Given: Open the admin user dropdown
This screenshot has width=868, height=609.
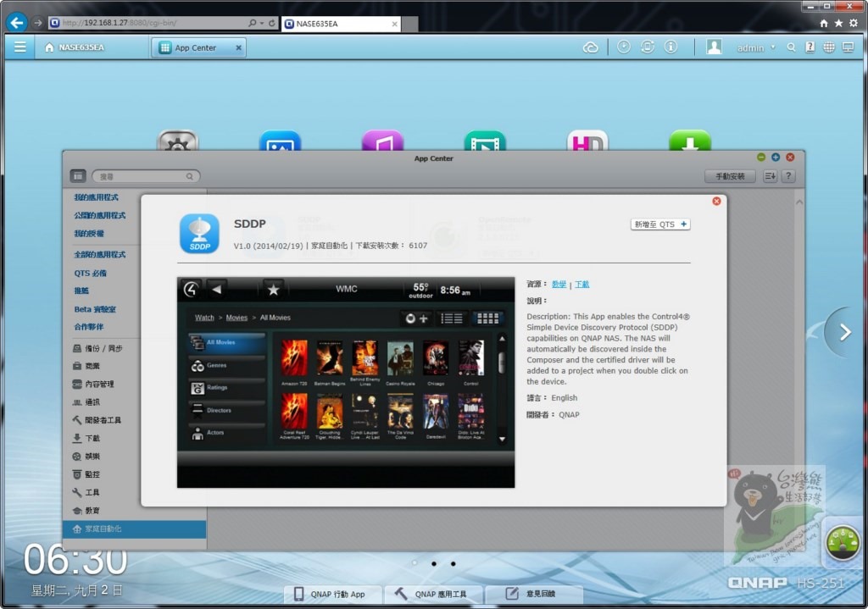Looking at the screenshot, I should (755, 48).
